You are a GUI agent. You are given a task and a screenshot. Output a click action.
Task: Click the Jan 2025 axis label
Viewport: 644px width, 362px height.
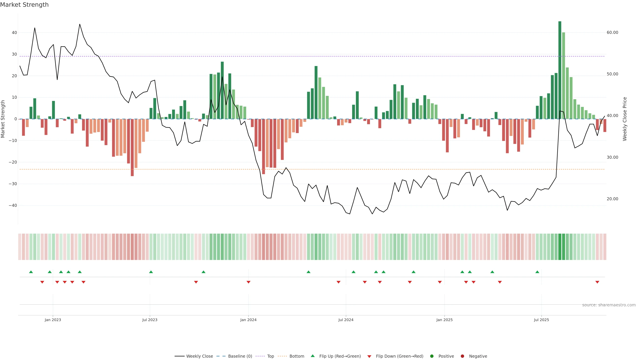pyautogui.click(x=444, y=320)
